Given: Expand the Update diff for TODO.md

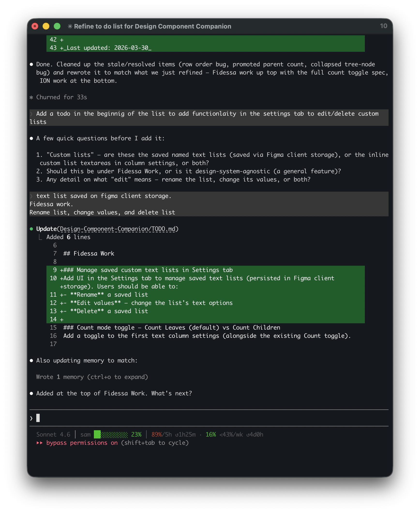Looking at the screenshot, I should coord(46,228).
